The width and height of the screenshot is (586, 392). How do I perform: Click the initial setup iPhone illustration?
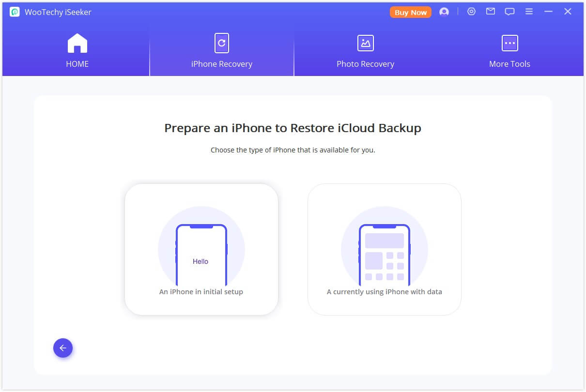point(201,249)
